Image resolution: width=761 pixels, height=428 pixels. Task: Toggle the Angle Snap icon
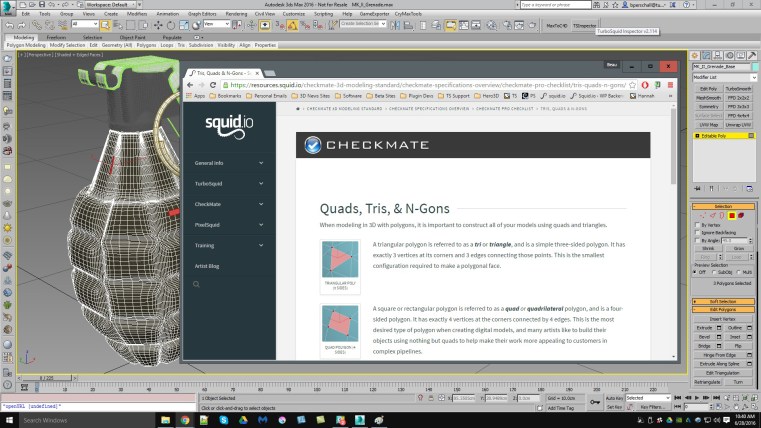coord(293,25)
